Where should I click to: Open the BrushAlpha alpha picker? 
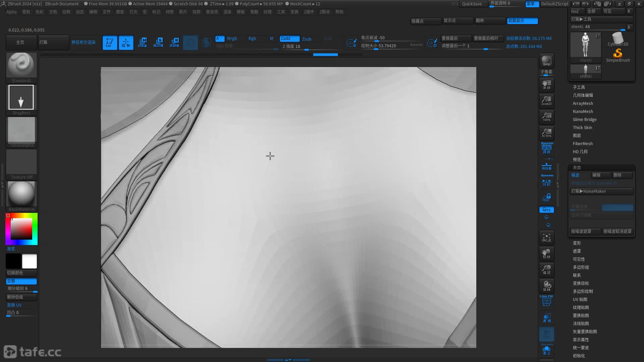[21, 132]
